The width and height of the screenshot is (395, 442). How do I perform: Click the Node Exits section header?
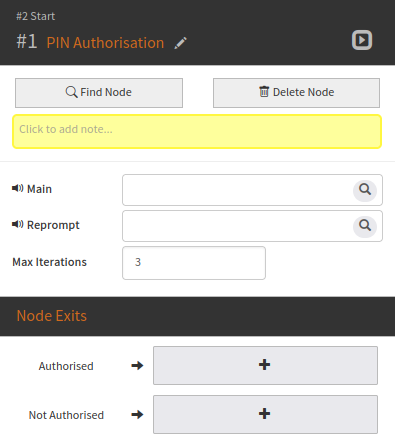52,316
